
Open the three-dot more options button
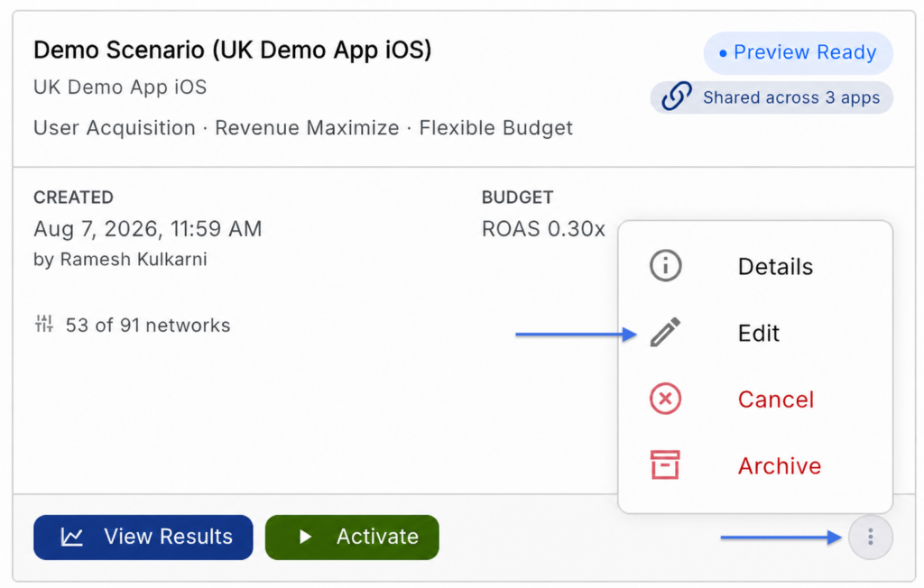[871, 537]
